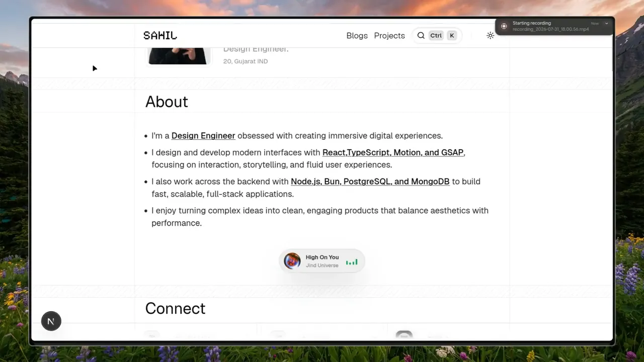The width and height of the screenshot is (644, 362).
Task: Toggle the sun light/dark theme icon
Action: (x=490, y=36)
